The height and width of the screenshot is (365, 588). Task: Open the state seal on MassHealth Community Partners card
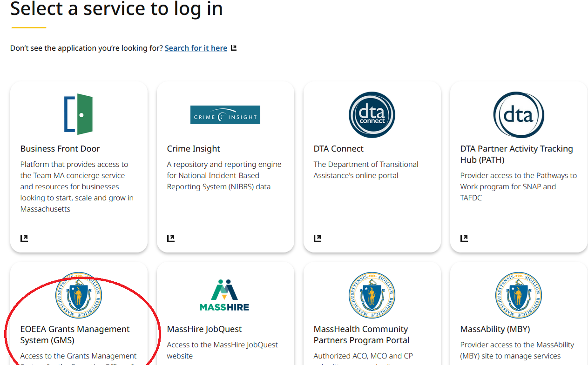click(372, 295)
